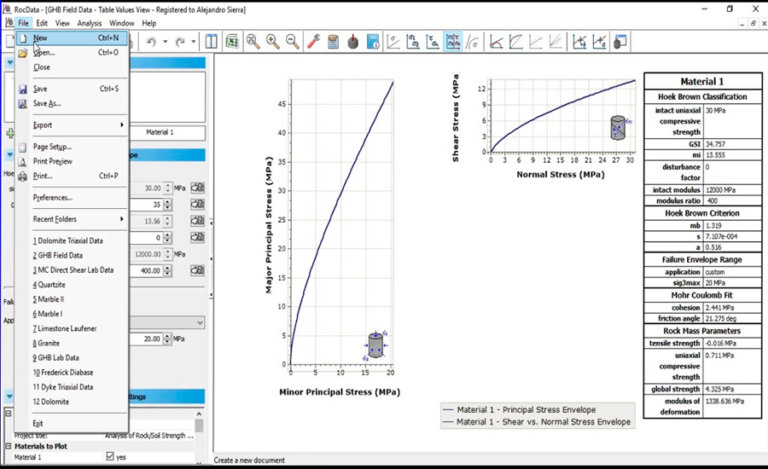Open the Analysis menu

click(x=89, y=23)
